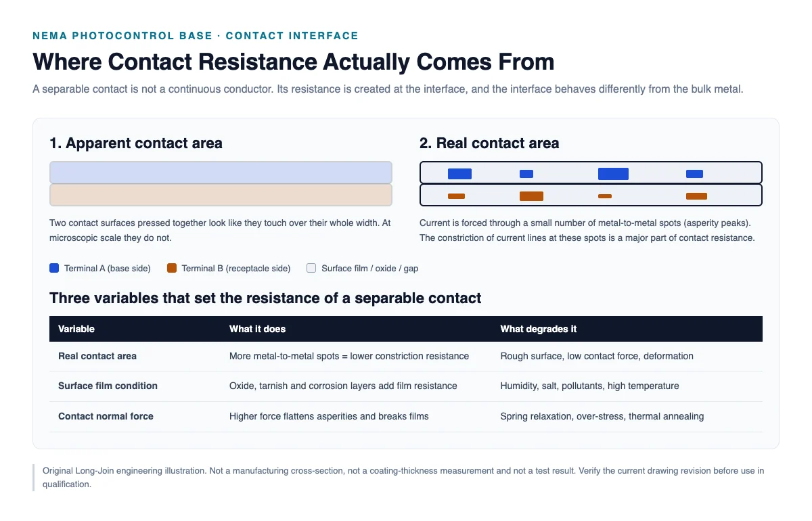
Task: Click the rightmost blue contact spot
Action: click(x=694, y=174)
